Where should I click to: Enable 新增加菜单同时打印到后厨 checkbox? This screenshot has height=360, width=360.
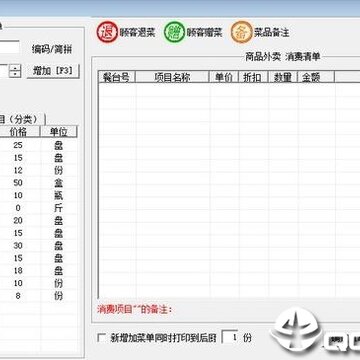coord(101,338)
